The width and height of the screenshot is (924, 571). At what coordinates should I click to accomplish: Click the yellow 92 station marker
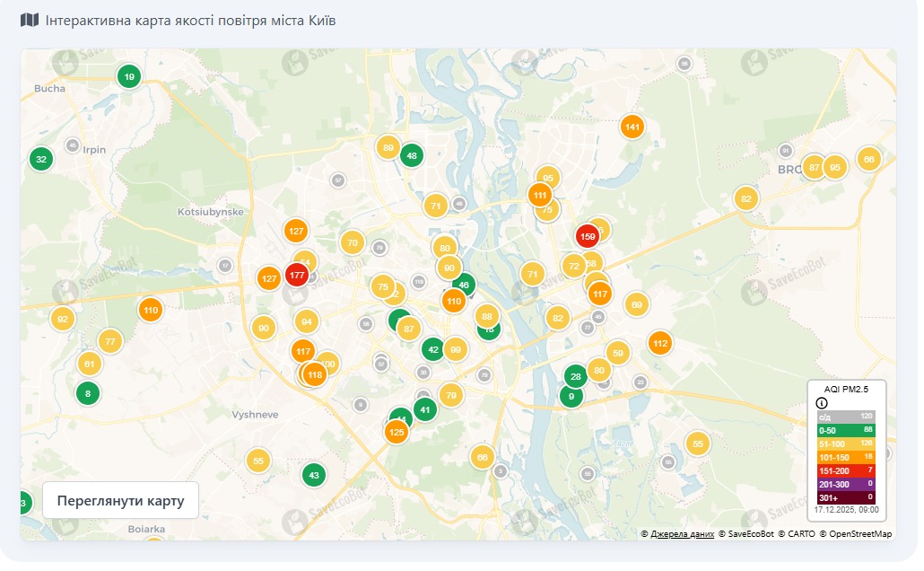62,319
